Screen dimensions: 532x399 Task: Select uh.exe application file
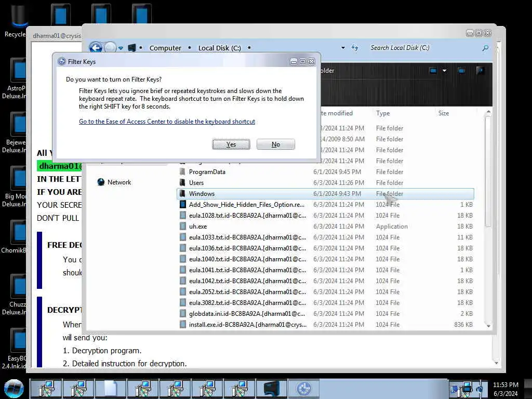[x=325, y=227]
